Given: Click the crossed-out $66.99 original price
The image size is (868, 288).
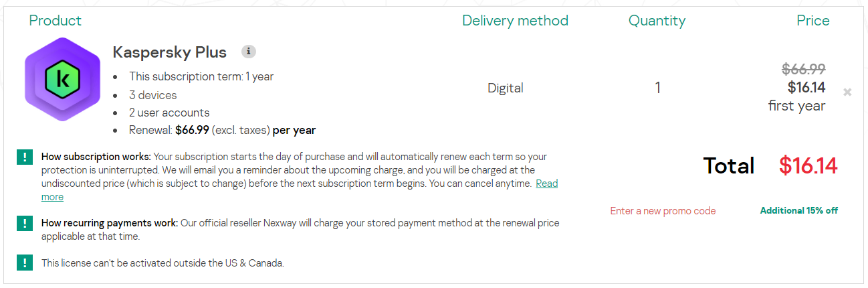Looking at the screenshot, I should coord(803,69).
